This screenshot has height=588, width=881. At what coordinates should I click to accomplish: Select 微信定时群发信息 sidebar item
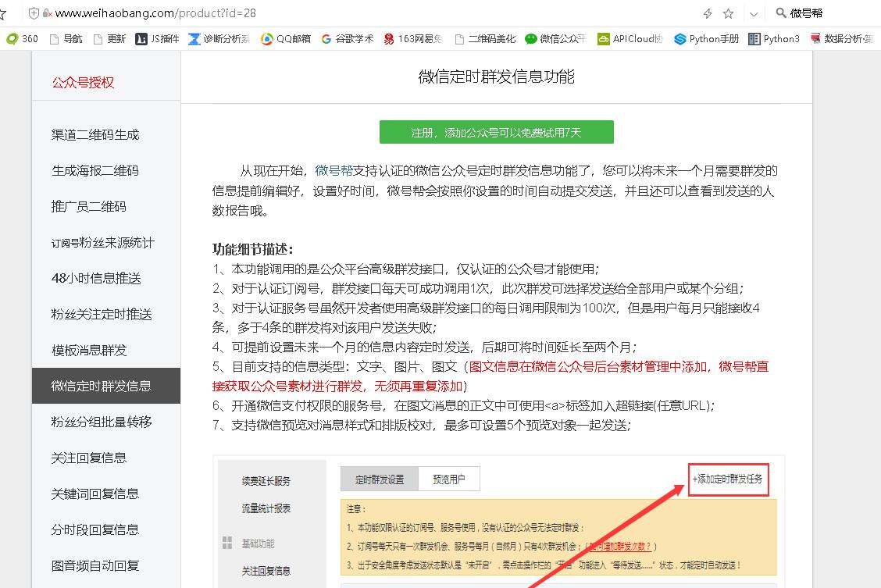pos(106,386)
